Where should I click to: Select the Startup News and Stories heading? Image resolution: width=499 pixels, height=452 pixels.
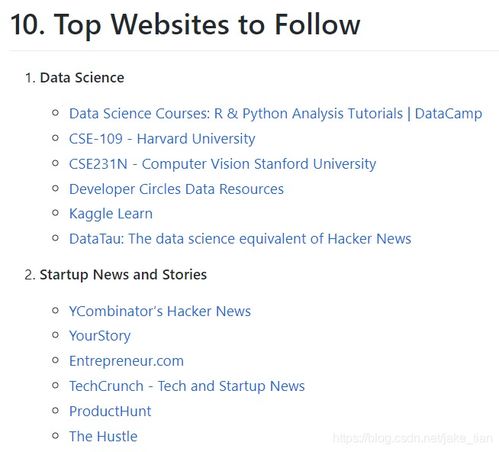point(123,275)
